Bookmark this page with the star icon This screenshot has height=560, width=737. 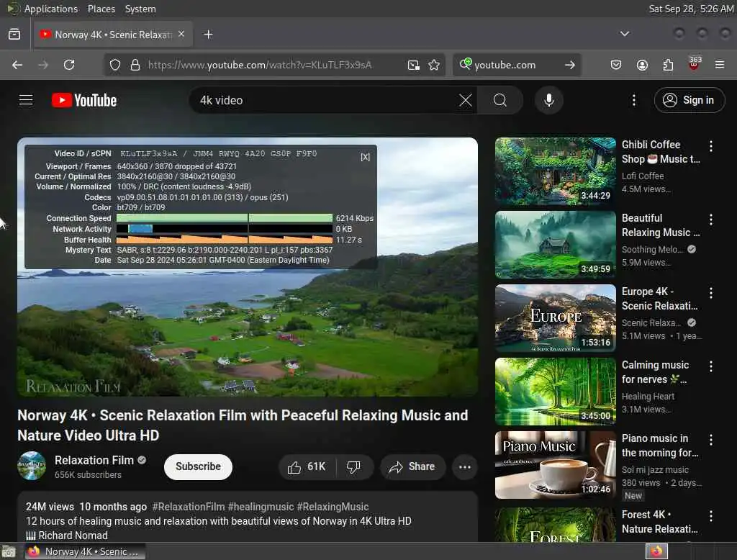click(434, 65)
